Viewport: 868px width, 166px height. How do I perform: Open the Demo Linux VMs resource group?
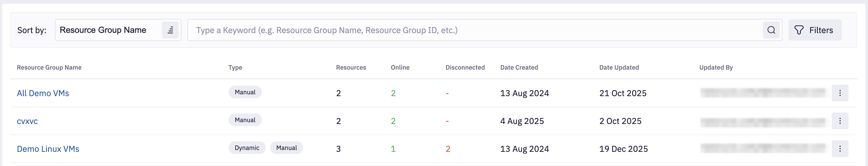click(48, 149)
